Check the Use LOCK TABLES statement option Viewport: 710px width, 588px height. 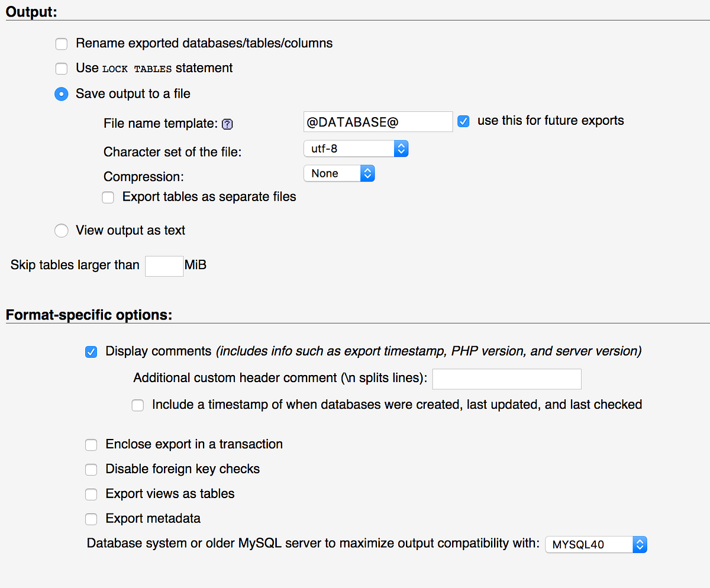tap(62, 69)
